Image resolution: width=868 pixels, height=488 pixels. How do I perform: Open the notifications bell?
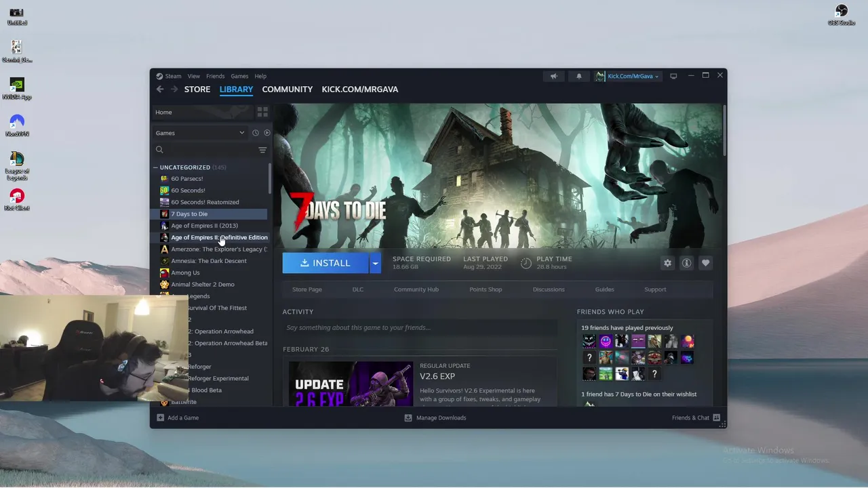(x=578, y=76)
